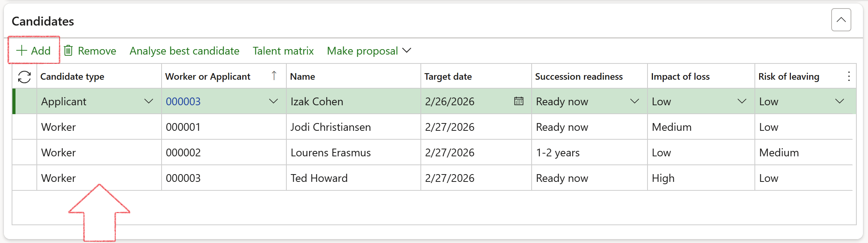Click the sort arrow on Worker or Applicant
Screen dimensions: 868x243
pos(274,76)
